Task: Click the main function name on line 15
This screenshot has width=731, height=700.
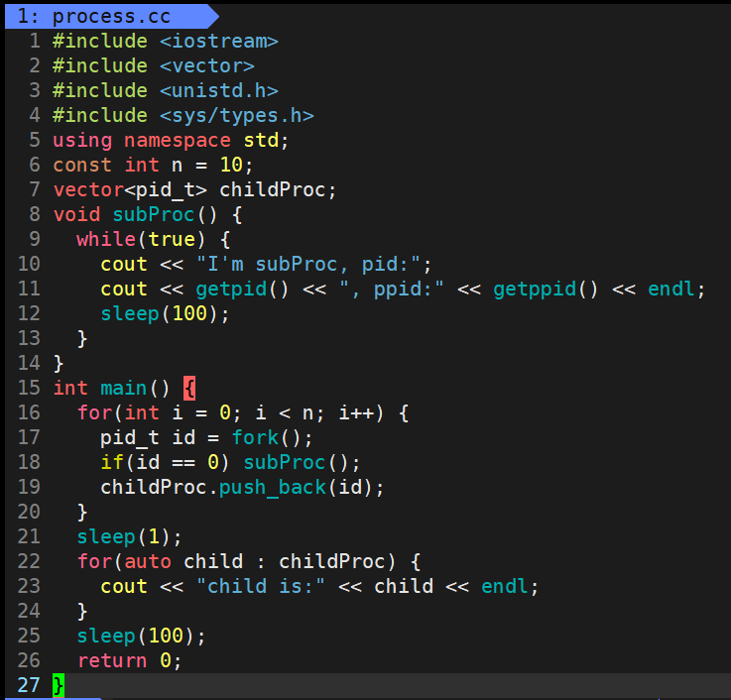Action: click(124, 388)
